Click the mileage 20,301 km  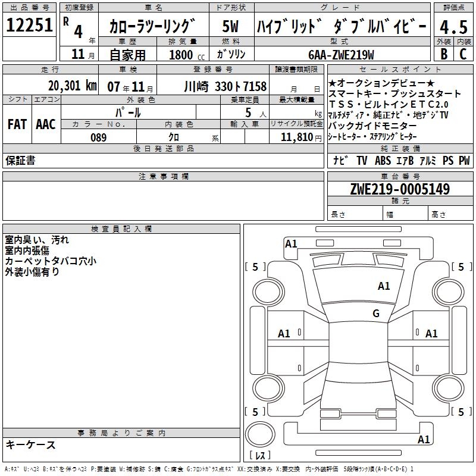click(72, 86)
